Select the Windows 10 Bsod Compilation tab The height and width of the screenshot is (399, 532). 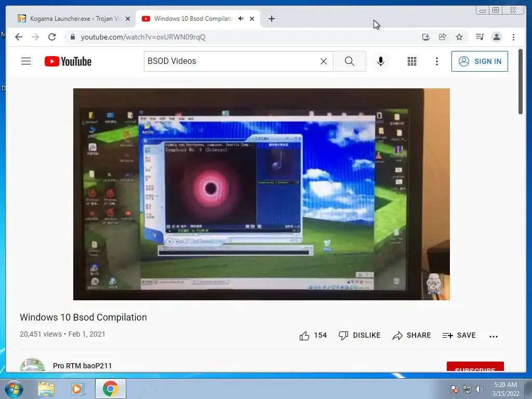[x=193, y=19]
